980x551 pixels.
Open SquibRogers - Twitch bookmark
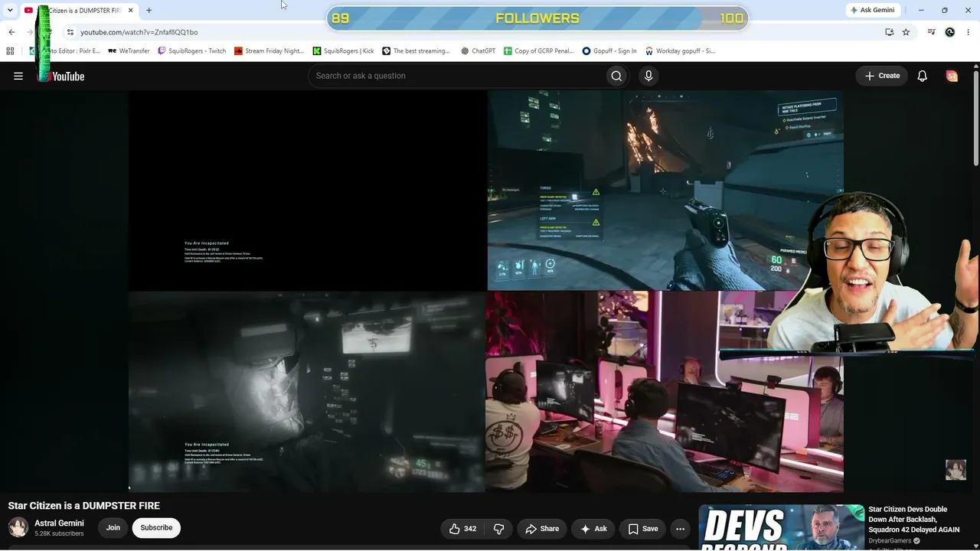coord(191,51)
